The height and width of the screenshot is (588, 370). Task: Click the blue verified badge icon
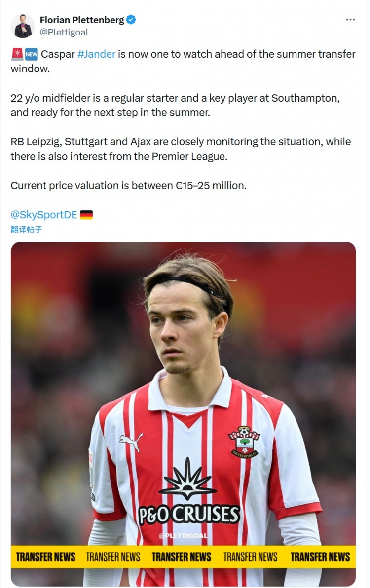pos(131,20)
